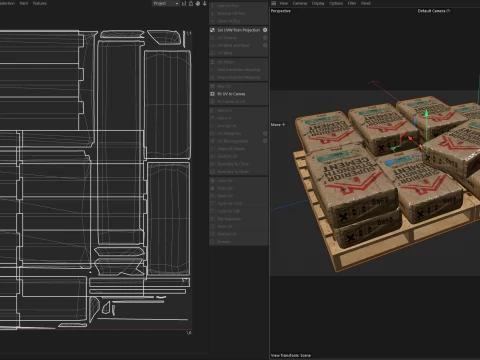
Task: Click the Mirror U command
Action: coord(224,110)
